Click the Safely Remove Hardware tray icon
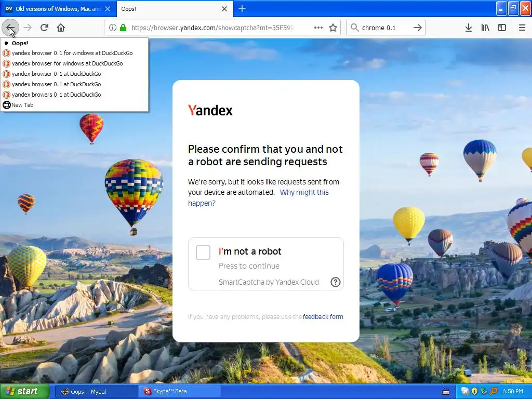532x399 pixels. point(484,391)
